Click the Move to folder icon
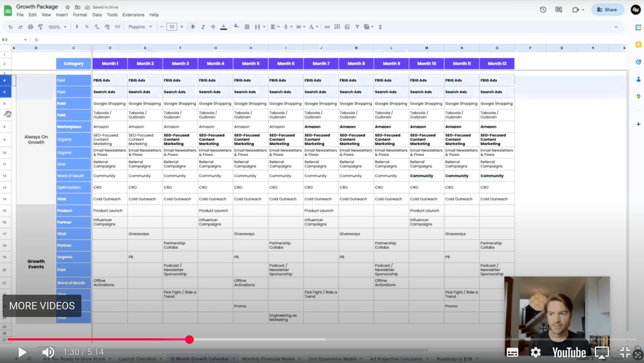The height and width of the screenshot is (363, 644). point(78,7)
